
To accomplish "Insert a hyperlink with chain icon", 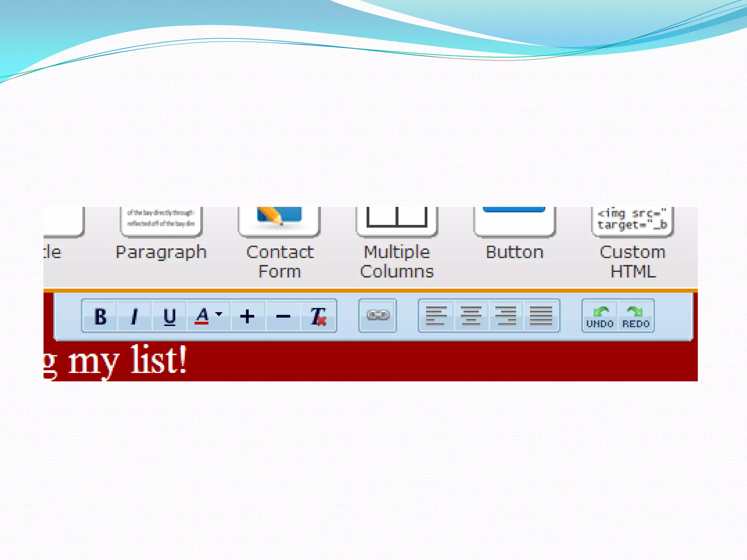I will pyautogui.click(x=378, y=315).
